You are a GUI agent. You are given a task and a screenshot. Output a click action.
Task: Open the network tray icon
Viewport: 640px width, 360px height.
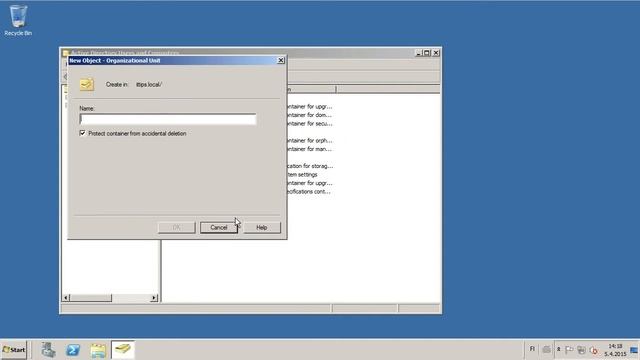pyautogui.click(x=581, y=350)
